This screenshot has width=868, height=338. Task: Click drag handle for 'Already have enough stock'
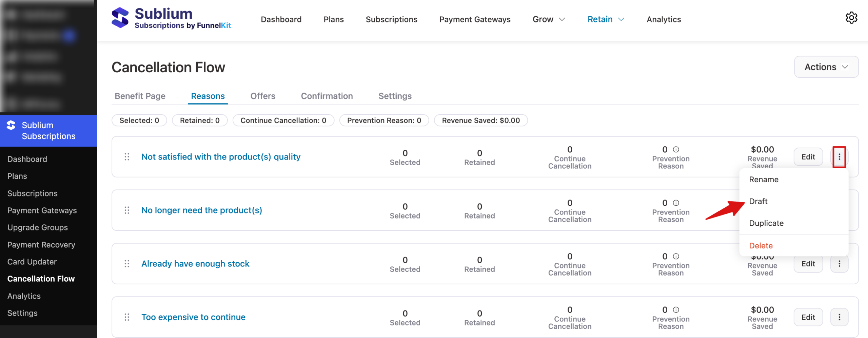tap(127, 264)
